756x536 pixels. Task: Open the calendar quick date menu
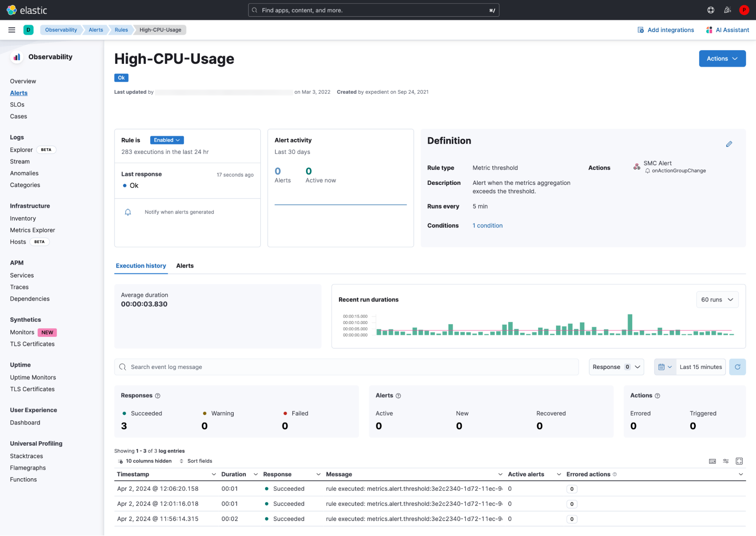tap(664, 367)
